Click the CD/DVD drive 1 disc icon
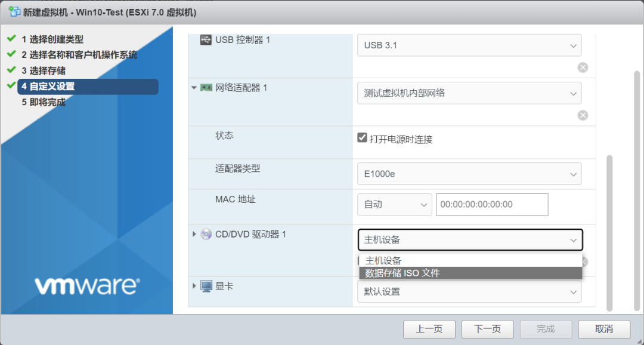 click(x=206, y=235)
